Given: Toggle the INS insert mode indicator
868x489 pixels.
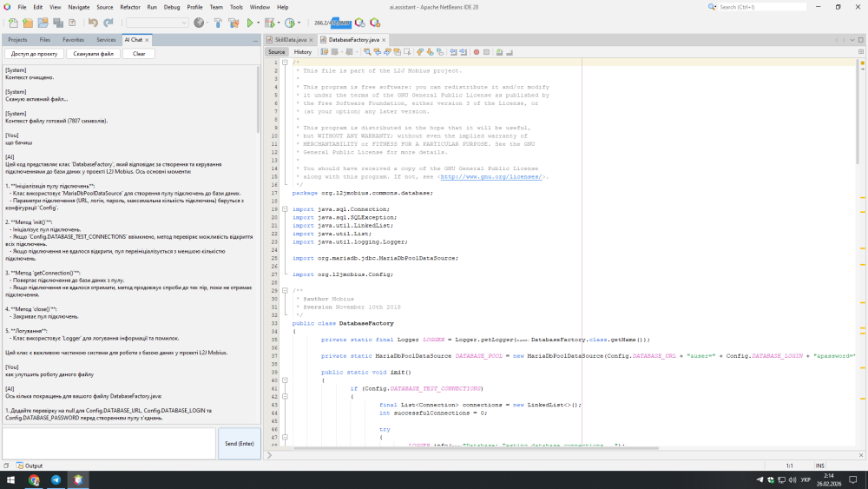Looking at the screenshot, I should coord(820,466).
